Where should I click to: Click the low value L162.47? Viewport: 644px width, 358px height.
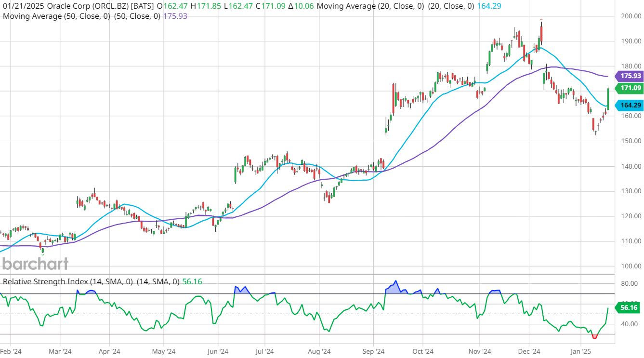click(237, 6)
